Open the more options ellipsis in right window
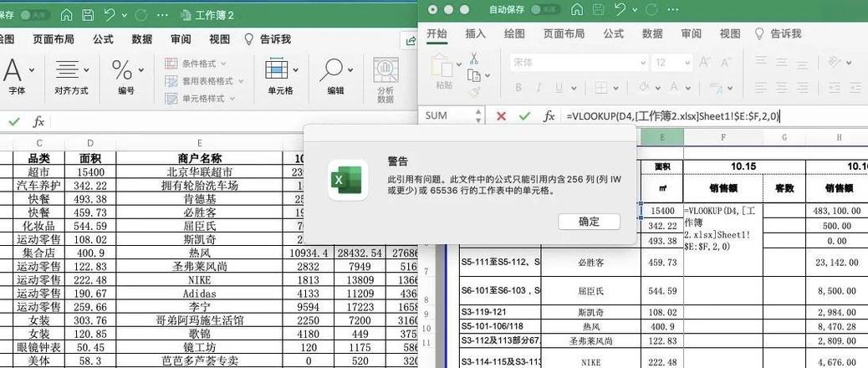868x368 pixels. click(x=673, y=9)
